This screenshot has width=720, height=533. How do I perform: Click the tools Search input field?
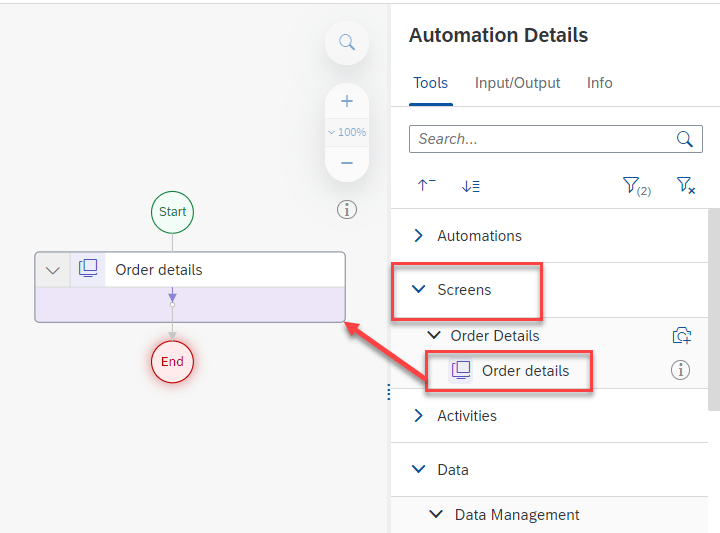pyautogui.click(x=540, y=139)
